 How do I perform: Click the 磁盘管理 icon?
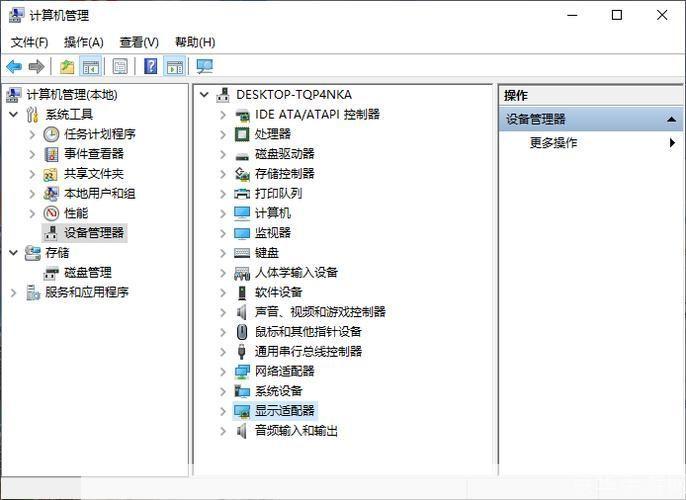pos(51,273)
